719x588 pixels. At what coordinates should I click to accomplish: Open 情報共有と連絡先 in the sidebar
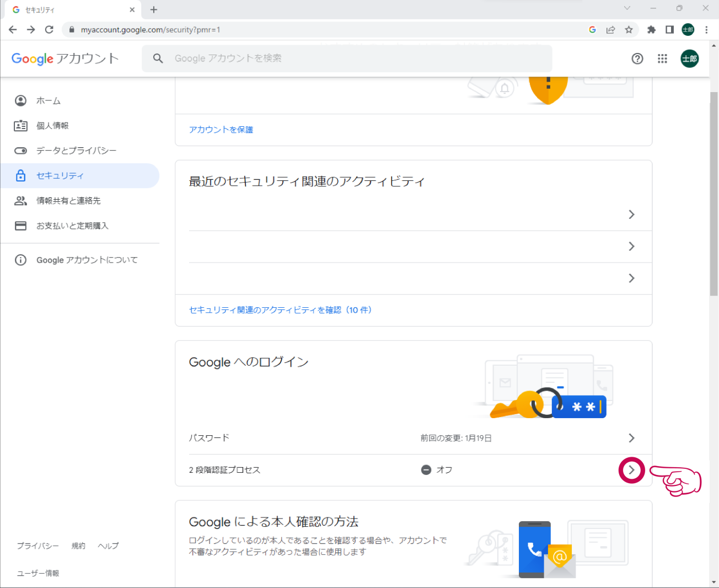pyautogui.click(x=80, y=201)
